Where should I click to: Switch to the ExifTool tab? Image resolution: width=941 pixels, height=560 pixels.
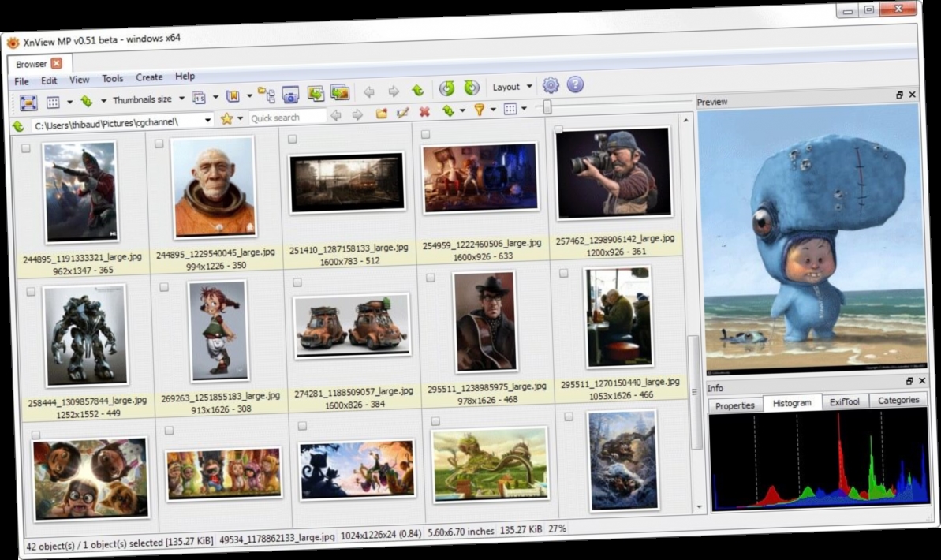coord(845,401)
